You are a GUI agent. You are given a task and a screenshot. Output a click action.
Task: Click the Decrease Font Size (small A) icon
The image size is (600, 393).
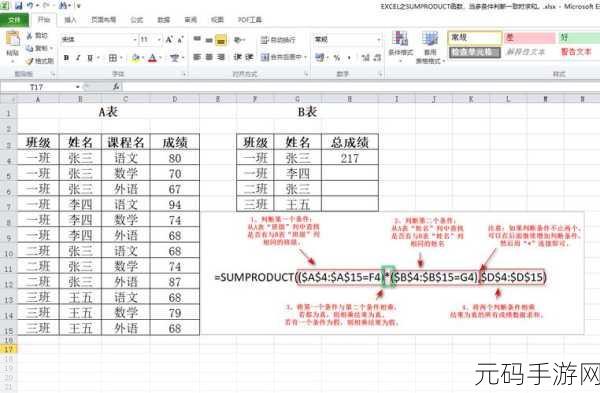click(181, 39)
